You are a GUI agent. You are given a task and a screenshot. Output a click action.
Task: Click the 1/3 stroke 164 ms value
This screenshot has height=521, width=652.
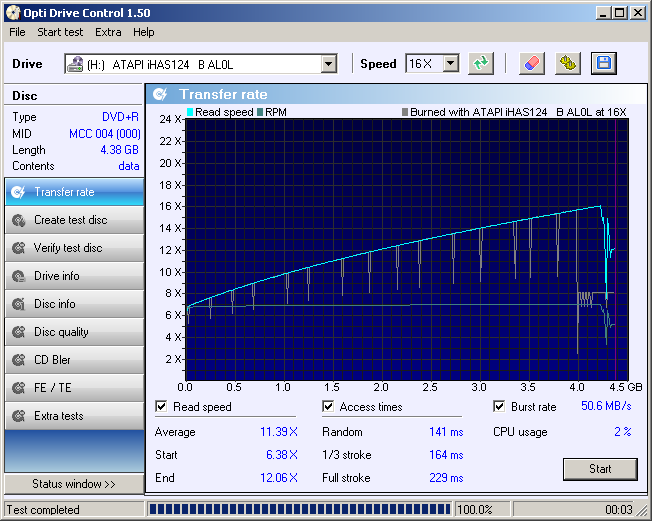tap(446, 455)
